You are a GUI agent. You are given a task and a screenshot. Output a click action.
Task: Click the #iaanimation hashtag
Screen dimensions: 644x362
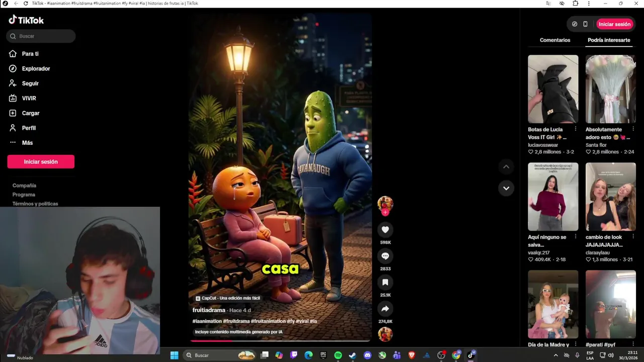pyautogui.click(x=207, y=321)
